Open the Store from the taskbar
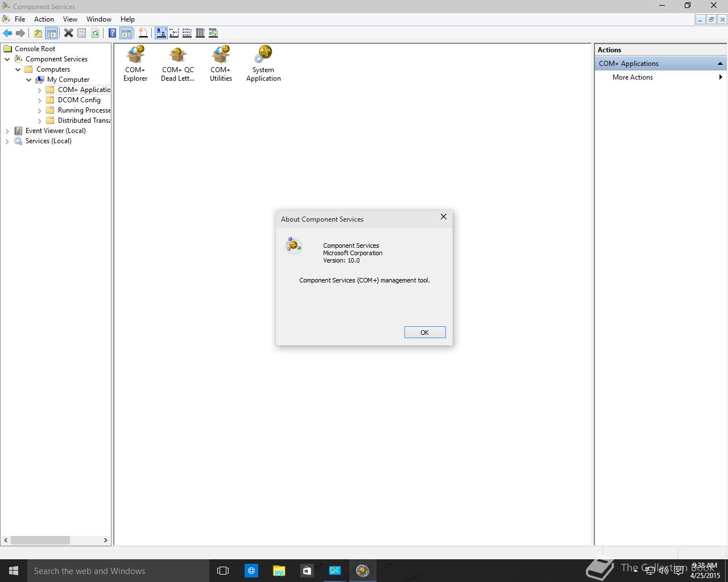The height and width of the screenshot is (582, 728). [x=307, y=571]
